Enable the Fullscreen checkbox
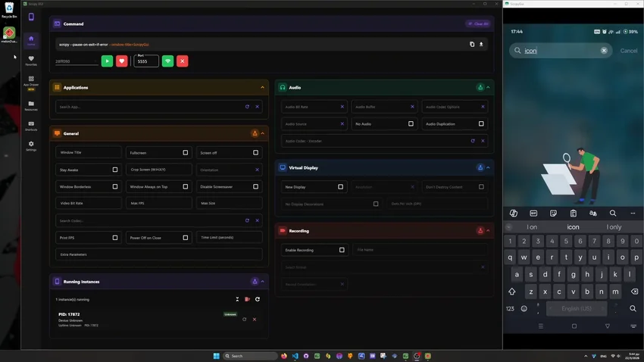Viewport: 644px width, 362px height. (185, 153)
